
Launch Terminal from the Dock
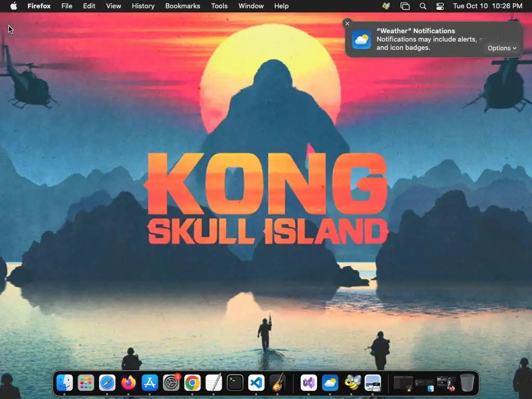pyautogui.click(x=235, y=383)
